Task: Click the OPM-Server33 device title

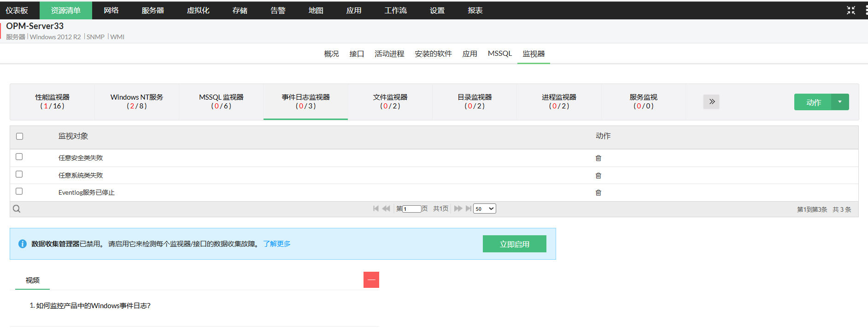Action: pyautogui.click(x=35, y=26)
